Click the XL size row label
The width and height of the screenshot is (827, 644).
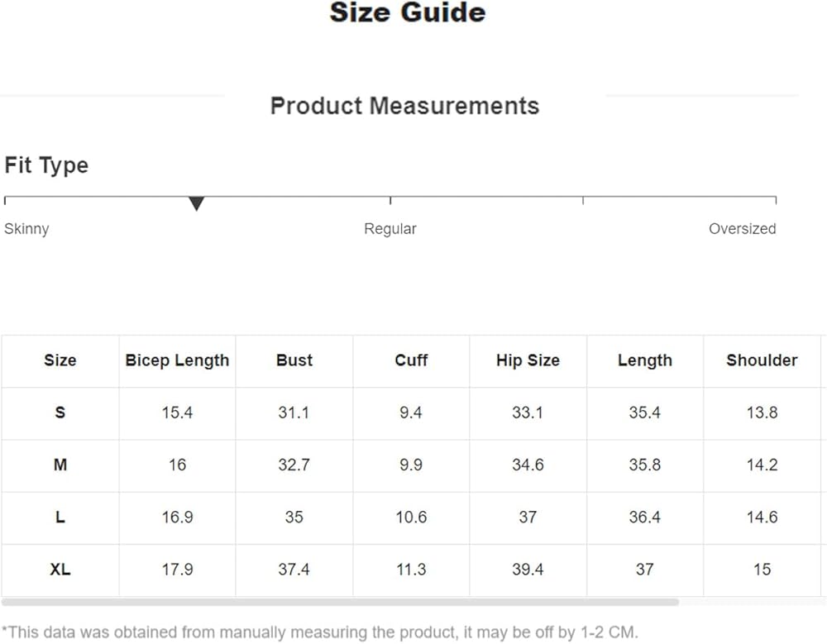[x=60, y=570]
